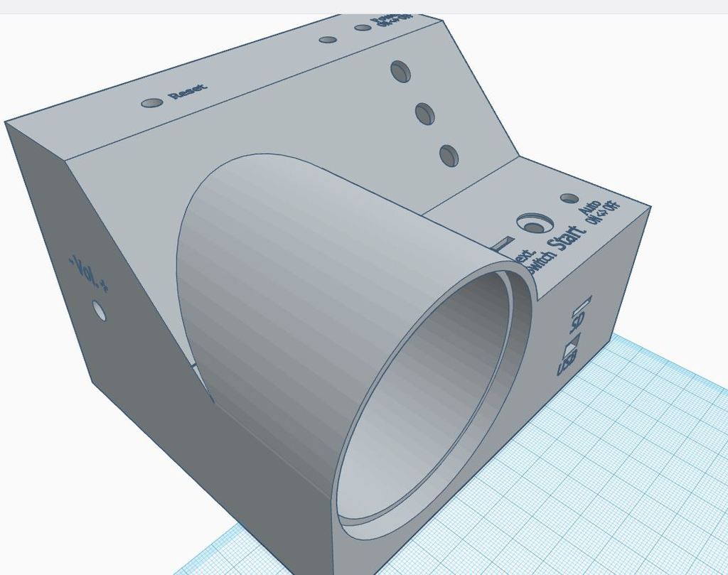The image size is (728, 575).
Task: Click the Auto ON OFF switch hole
Action: point(569,199)
